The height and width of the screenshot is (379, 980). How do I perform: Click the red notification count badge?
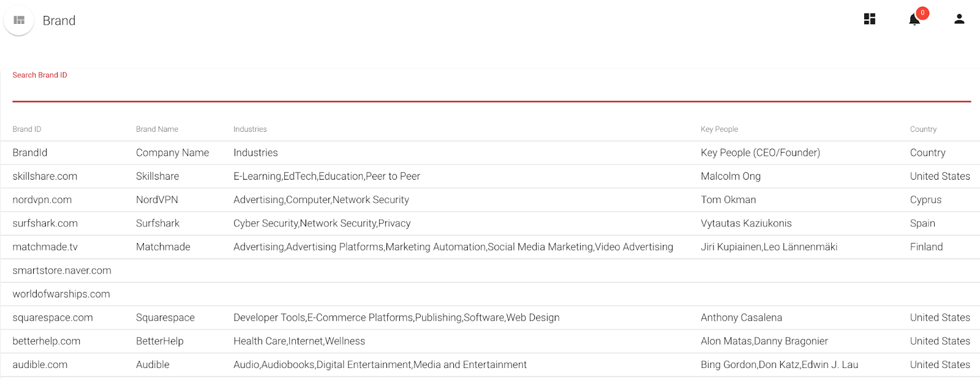pyautogui.click(x=922, y=13)
